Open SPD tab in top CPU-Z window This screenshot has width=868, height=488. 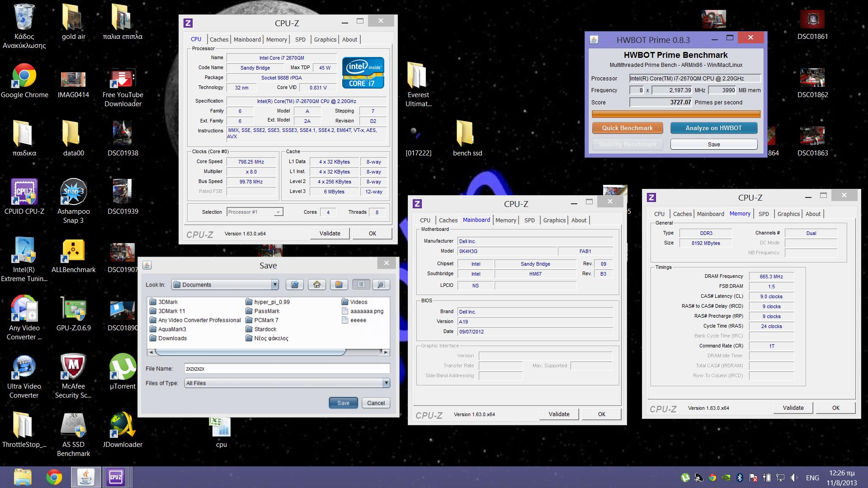pyautogui.click(x=300, y=39)
